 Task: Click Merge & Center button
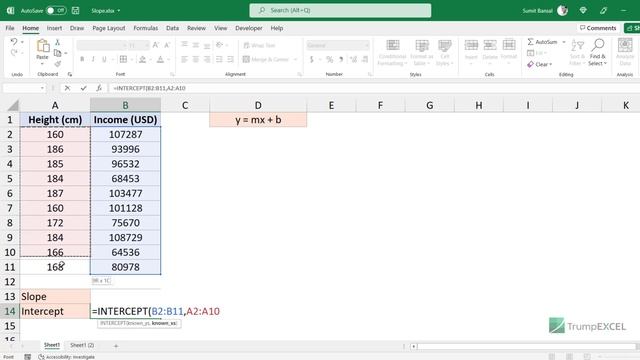coord(266,60)
